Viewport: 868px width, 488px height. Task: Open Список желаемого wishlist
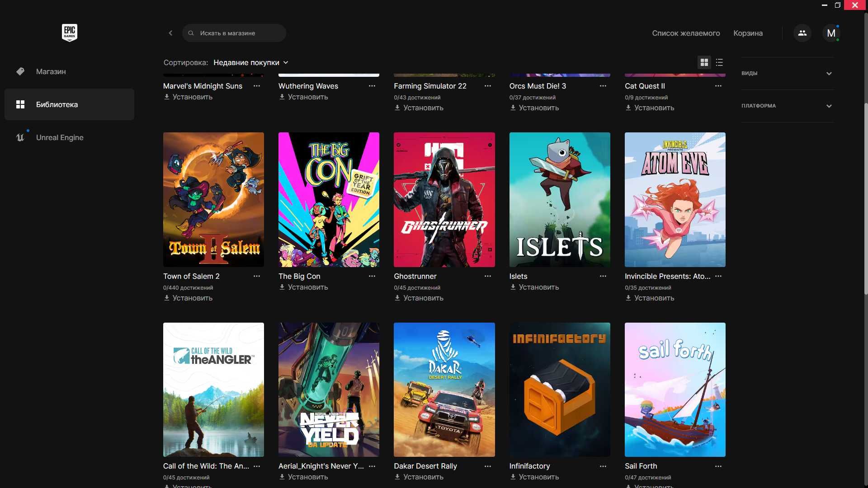pos(686,33)
